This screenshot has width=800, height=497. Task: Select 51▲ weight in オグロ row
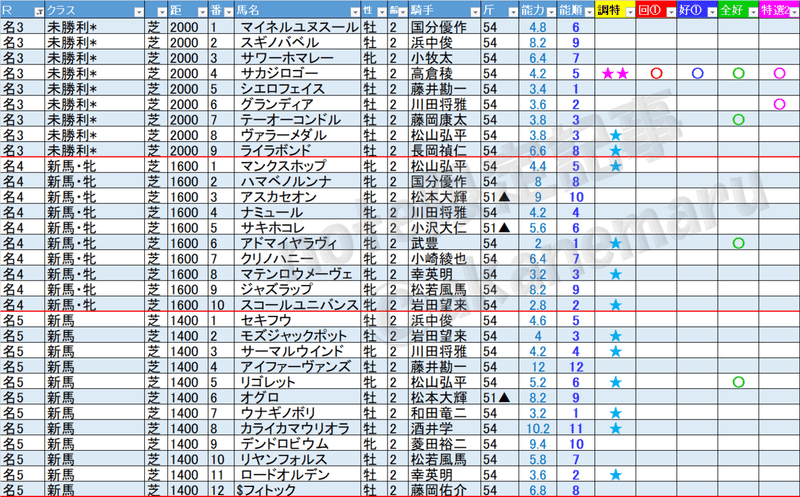(496, 397)
